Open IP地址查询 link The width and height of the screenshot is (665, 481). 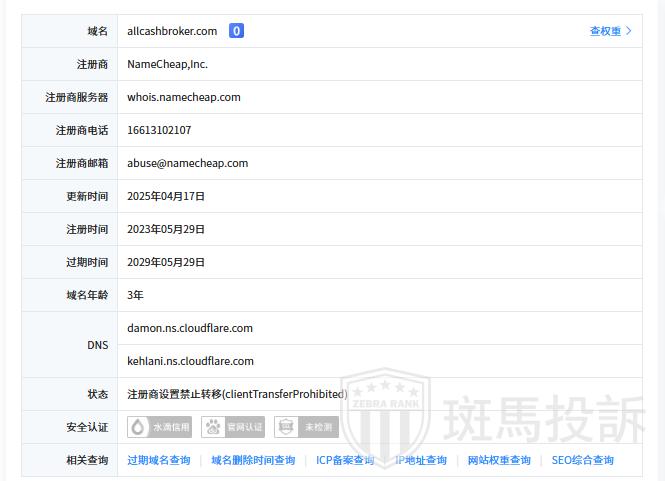point(421,460)
